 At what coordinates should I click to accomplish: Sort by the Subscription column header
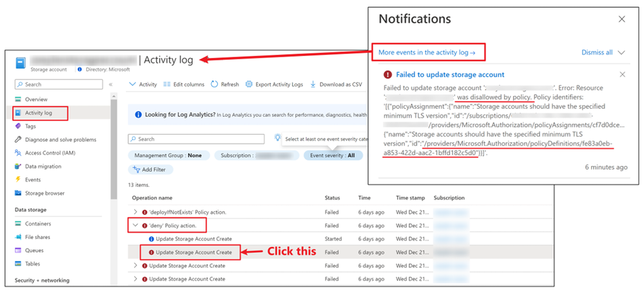[x=449, y=198]
